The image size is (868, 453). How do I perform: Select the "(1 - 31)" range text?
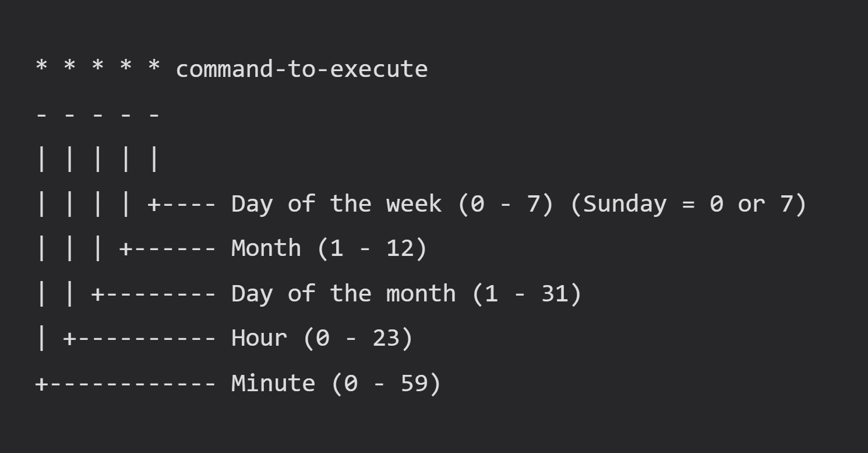click(527, 293)
